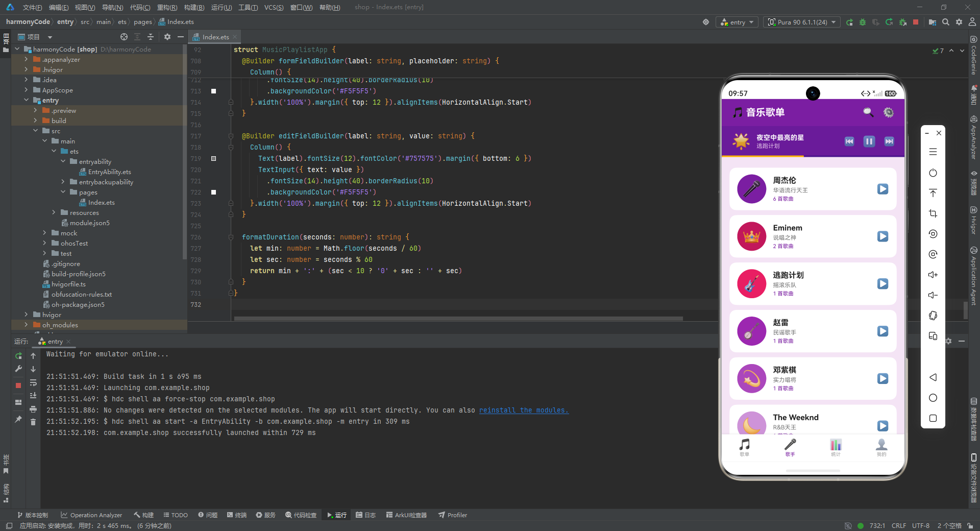Viewport: 980px width, 531px height.
Task: Take emulator screenshot crop icon
Action: [x=933, y=213]
